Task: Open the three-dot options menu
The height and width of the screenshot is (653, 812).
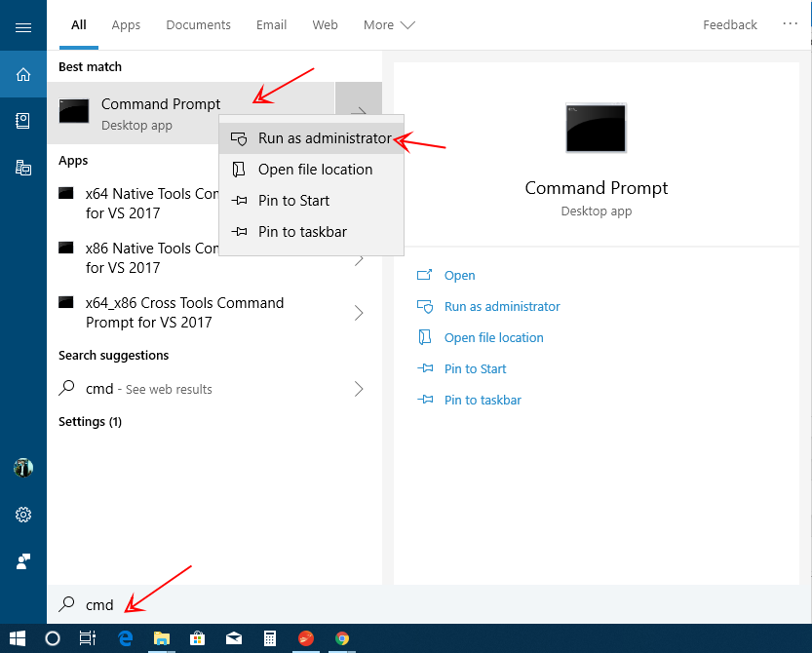Action: pyautogui.click(x=790, y=23)
